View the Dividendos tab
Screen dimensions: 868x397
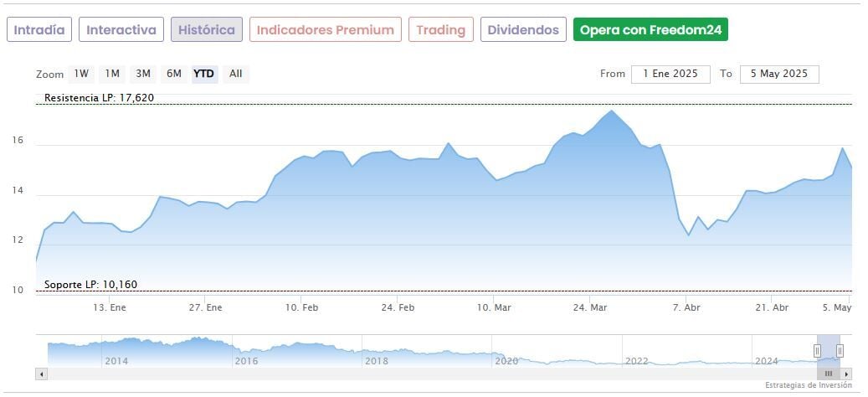click(x=523, y=30)
